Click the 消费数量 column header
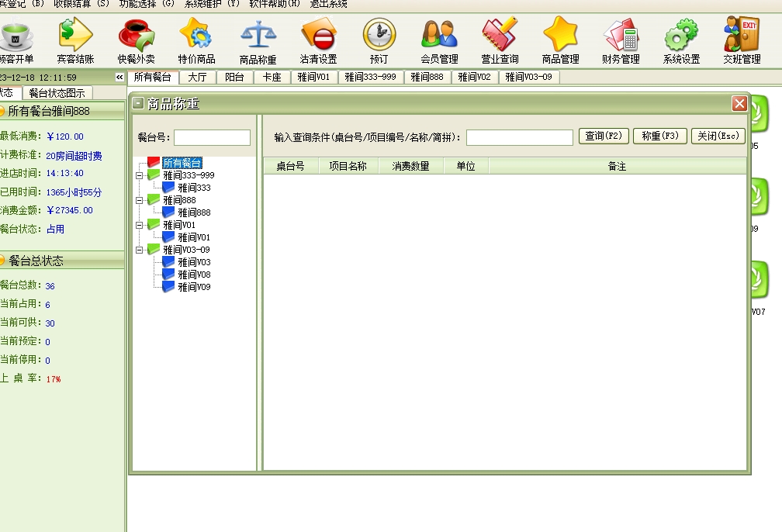The width and height of the screenshot is (782, 532). click(x=410, y=167)
